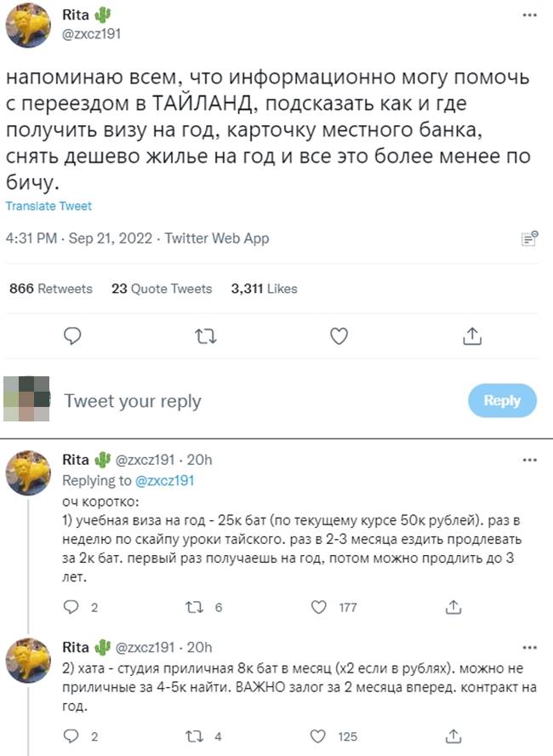
Task: View the 866 Retweets list
Action: [x=50, y=289]
